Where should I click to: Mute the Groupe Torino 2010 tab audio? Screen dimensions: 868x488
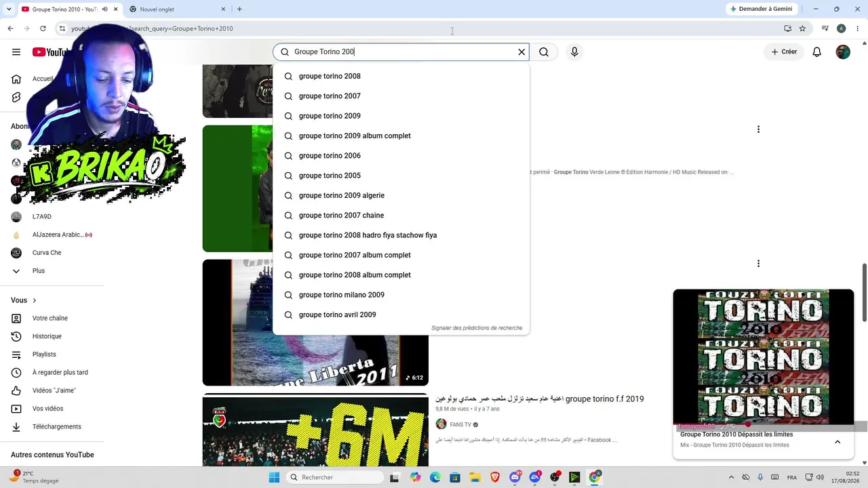point(105,9)
